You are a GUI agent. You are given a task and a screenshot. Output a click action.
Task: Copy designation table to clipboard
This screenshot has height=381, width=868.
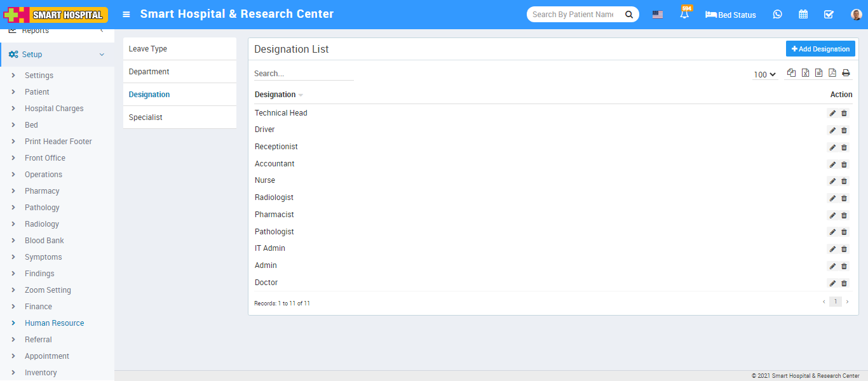click(x=791, y=73)
